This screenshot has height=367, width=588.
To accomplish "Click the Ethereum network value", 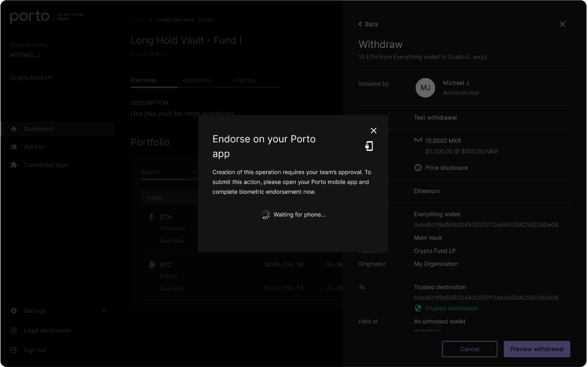I will pos(427,191).
